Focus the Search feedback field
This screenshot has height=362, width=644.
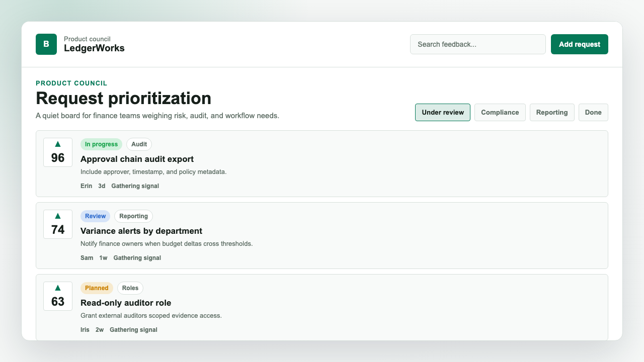[x=478, y=44]
